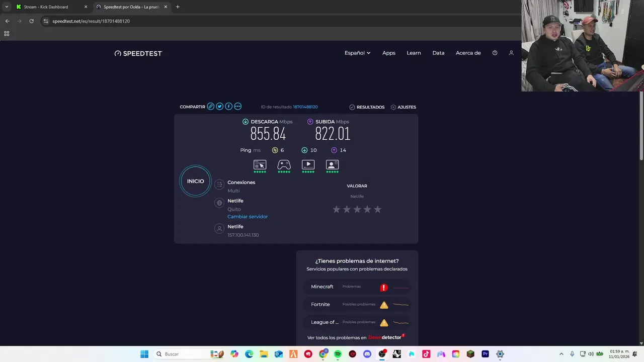Open the Fortnite problems row
644x362 pixels.
(x=357, y=305)
